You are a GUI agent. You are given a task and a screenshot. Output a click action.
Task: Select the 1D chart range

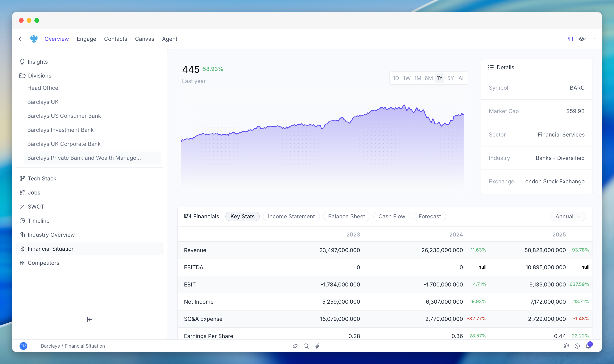396,78
